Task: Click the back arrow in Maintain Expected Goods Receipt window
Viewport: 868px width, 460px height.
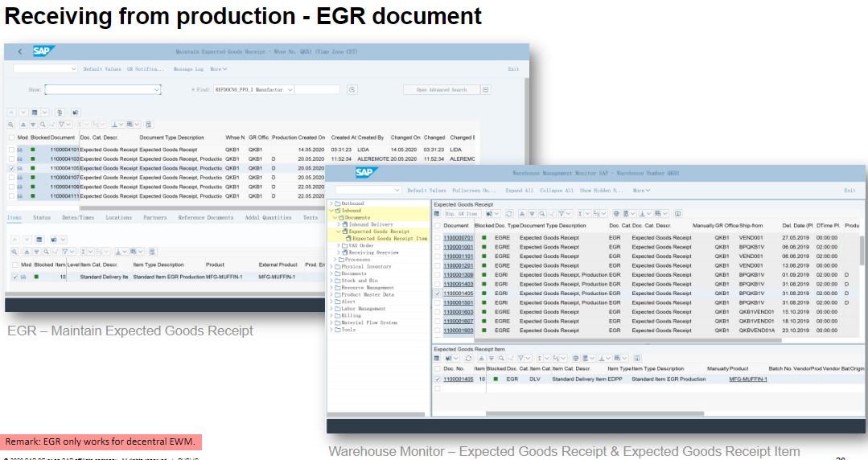Action: coord(20,51)
